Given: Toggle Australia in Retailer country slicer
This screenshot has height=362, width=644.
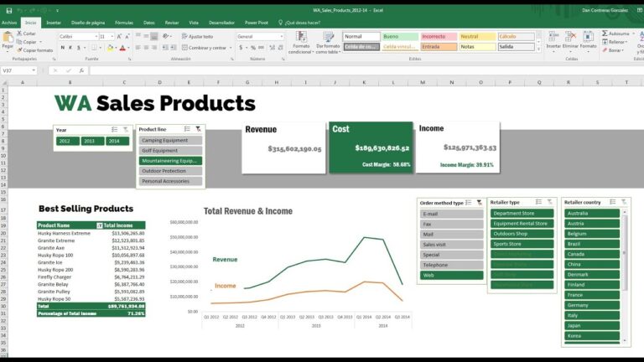Looking at the screenshot, I should (x=592, y=214).
